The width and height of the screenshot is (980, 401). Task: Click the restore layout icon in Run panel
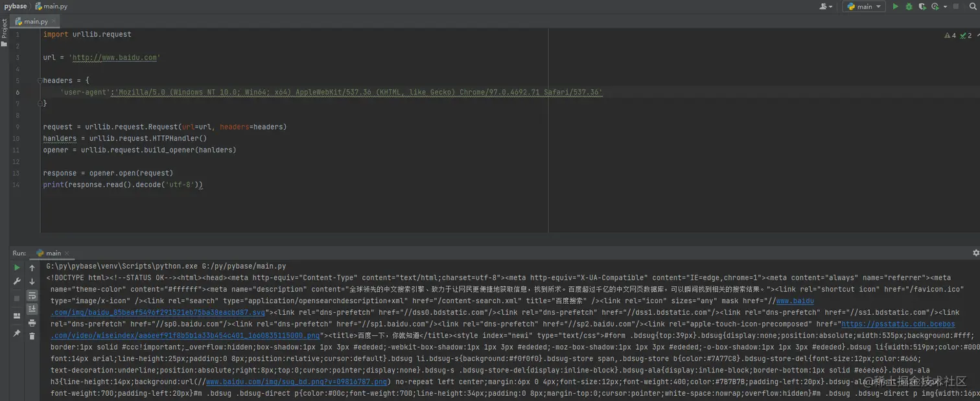point(17,316)
